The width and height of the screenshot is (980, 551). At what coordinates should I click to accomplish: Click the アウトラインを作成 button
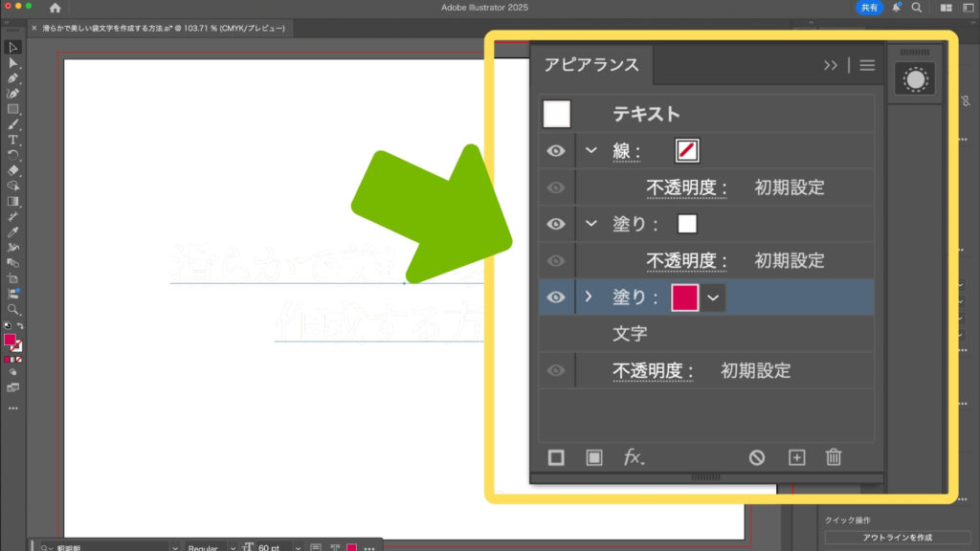(895, 538)
